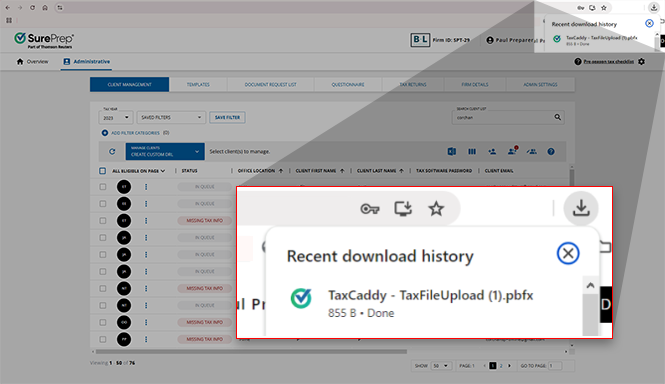665x384 pixels.
Task: Open the Admin Settings tab
Action: pos(540,84)
